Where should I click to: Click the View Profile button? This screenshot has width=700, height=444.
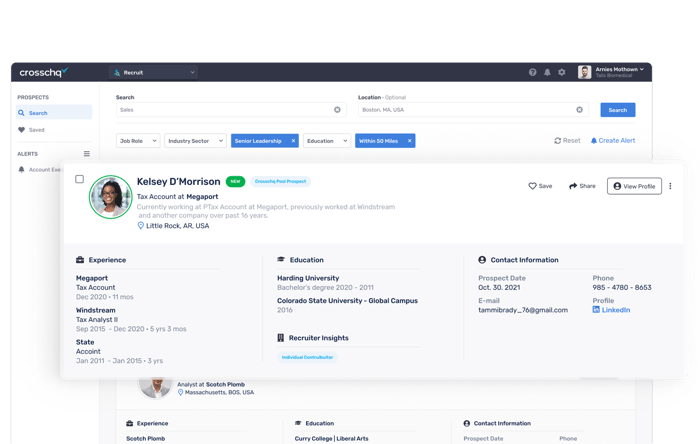[x=634, y=186]
